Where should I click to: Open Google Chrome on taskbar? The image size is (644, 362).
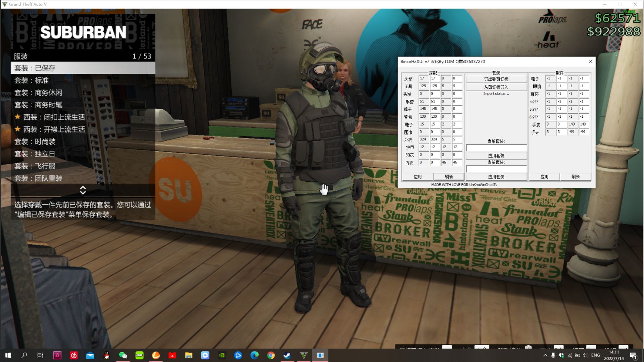click(271, 355)
